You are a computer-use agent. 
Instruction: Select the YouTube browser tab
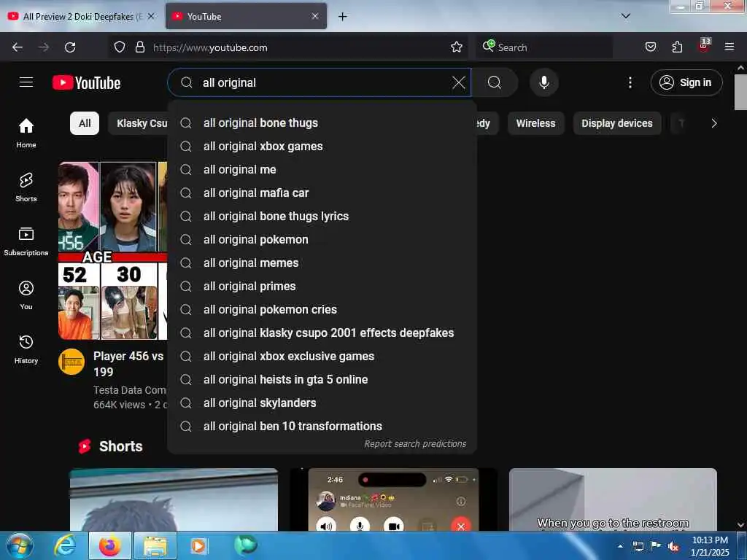[x=246, y=16]
